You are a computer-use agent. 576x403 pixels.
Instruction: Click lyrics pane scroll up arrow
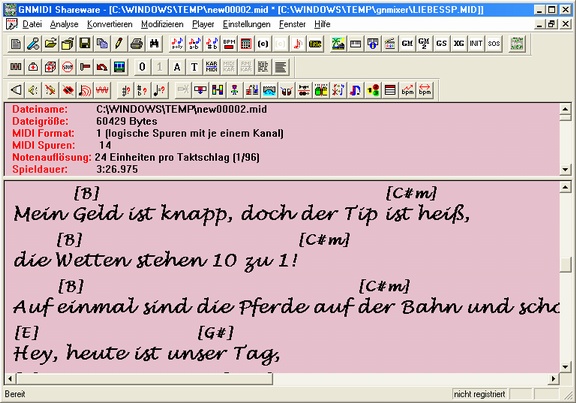[565, 187]
